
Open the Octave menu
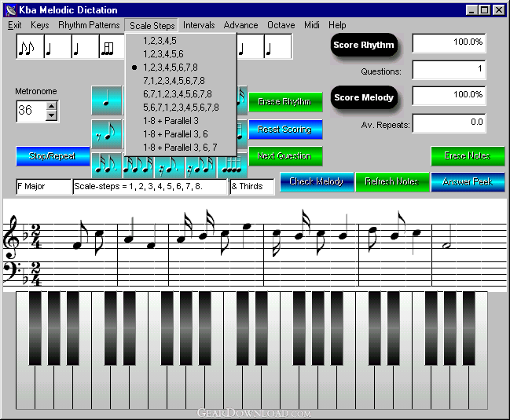coord(281,25)
